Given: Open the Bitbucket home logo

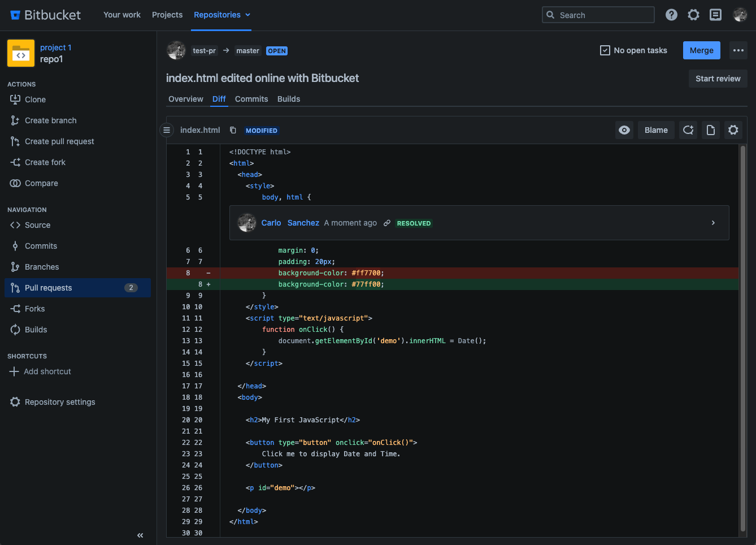Looking at the screenshot, I should click(x=45, y=15).
